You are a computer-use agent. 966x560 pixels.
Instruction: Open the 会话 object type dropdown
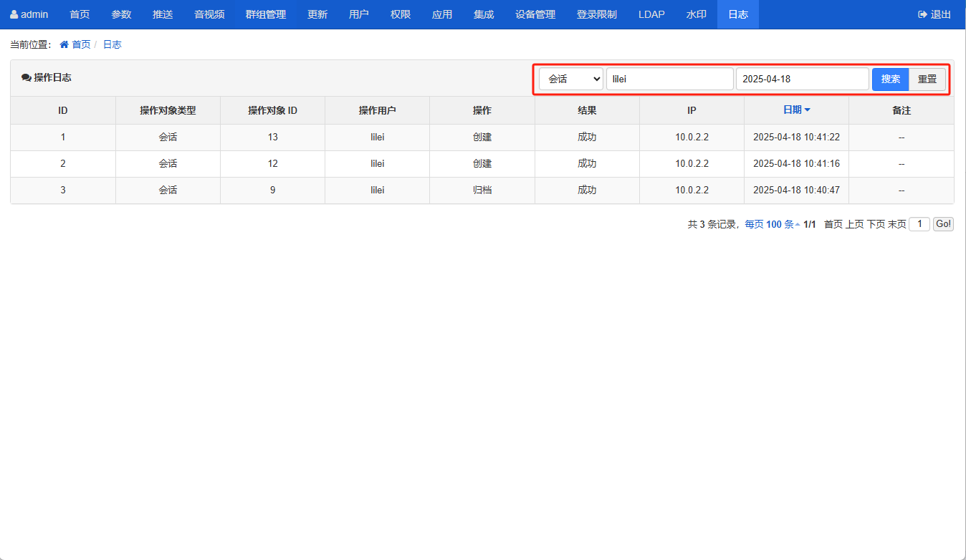pos(570,79)
